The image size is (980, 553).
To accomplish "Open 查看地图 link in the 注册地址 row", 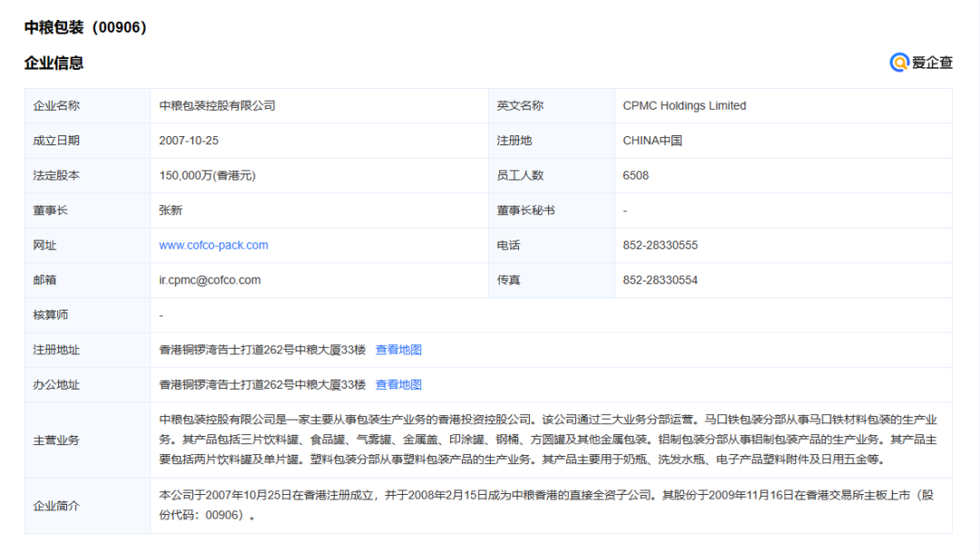I will tap(398, 350).
